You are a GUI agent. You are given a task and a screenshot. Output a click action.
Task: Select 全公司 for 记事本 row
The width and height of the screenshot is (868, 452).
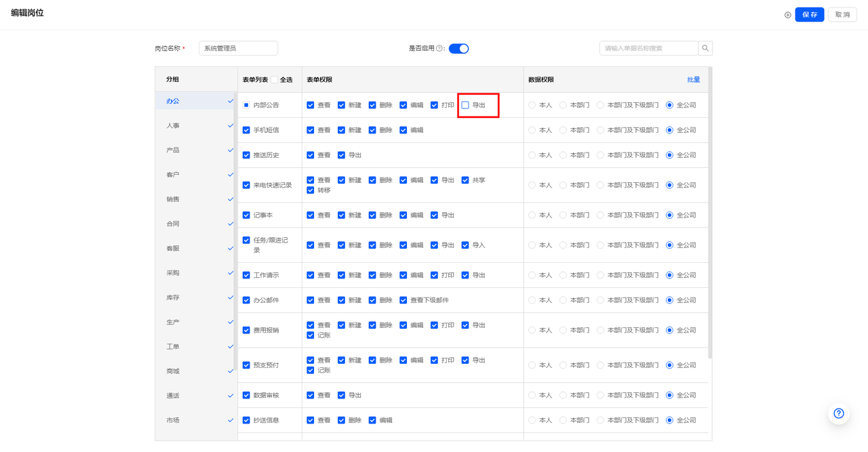click(x=669, y=215)
